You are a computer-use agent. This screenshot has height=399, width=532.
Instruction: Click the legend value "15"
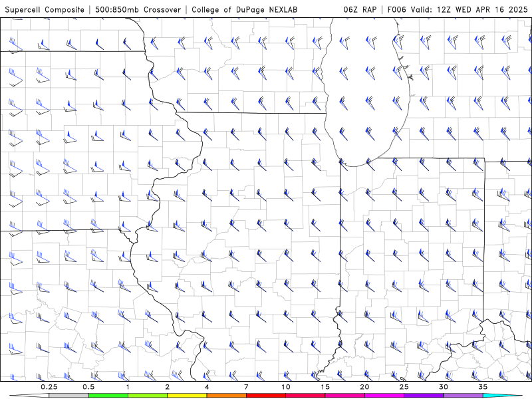pos(325,387)
